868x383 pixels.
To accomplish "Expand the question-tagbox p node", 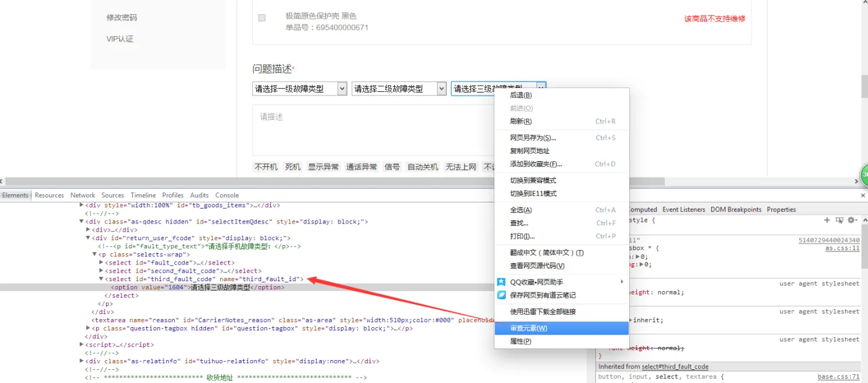I will click(88, 328).
